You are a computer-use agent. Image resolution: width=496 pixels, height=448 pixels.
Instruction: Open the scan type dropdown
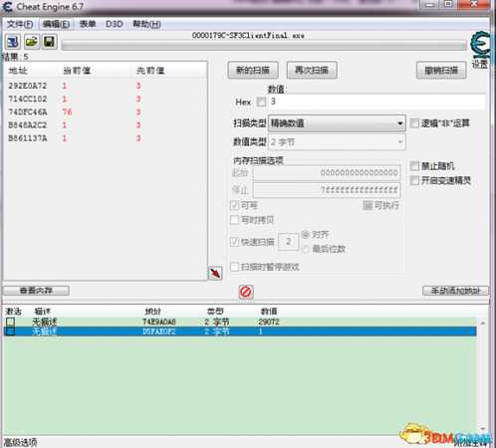[x=337, y=123]
